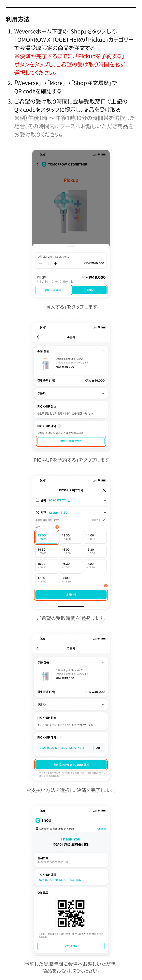Tap the Weverse shop logo icon
142x980 pixels.
tap(38, 820)
